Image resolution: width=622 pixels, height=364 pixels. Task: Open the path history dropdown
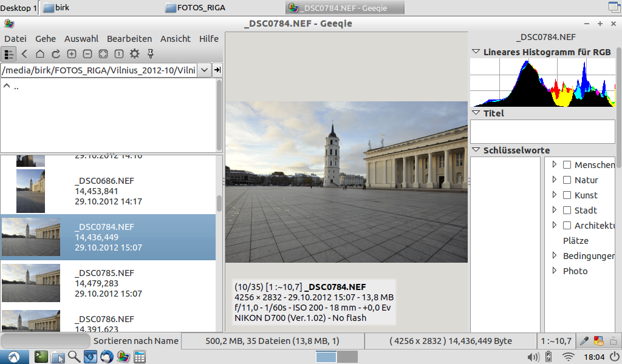click(x=204, y=70)
